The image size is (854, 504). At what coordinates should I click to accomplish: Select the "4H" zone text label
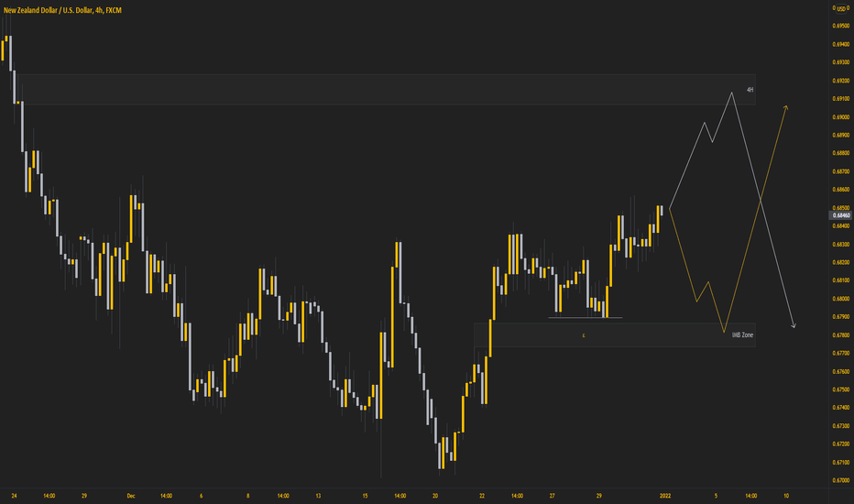(x=750, y=90)
